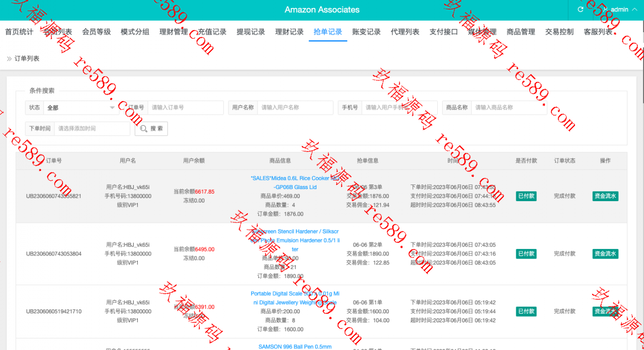Open the 交易控制 tab
The width and height of the screenshot is (644, 350).
coord(559,32)
